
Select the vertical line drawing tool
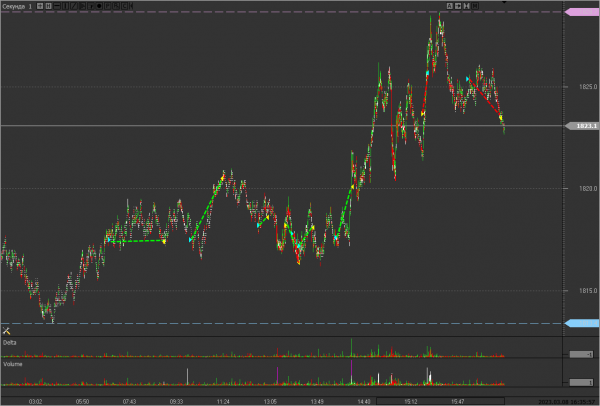coord(65,6)
